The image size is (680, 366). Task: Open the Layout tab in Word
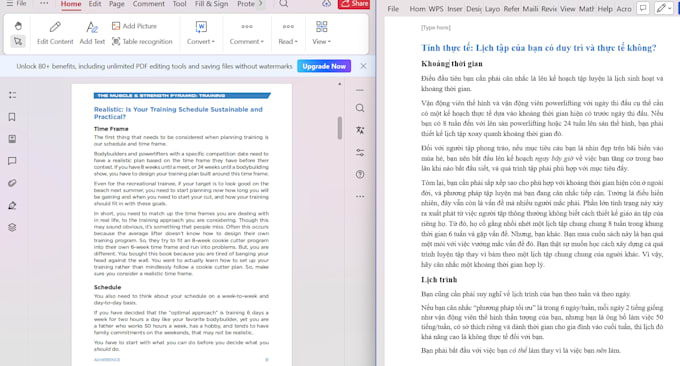point(492,9)
